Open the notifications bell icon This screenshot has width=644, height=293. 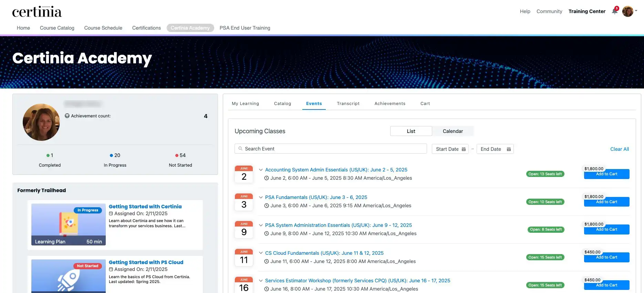pos(615,11)
